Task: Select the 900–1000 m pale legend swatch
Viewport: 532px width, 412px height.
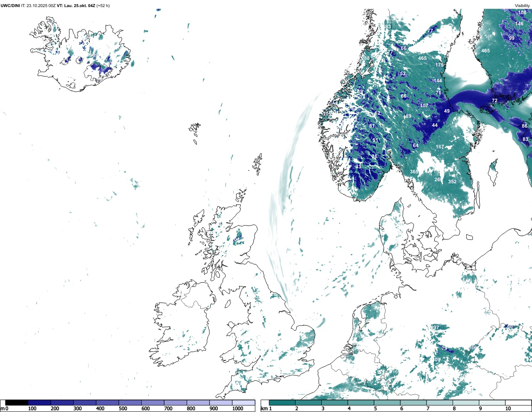Action: (221, 402)
